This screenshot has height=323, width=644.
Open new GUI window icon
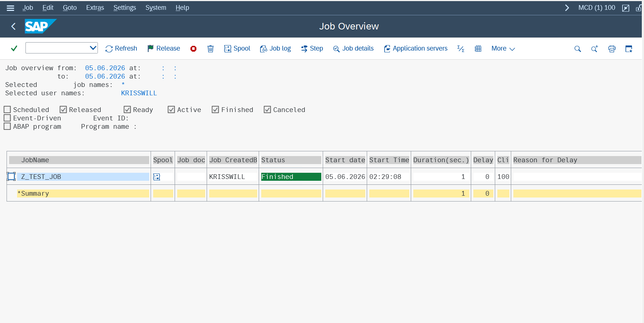(629, 49)
